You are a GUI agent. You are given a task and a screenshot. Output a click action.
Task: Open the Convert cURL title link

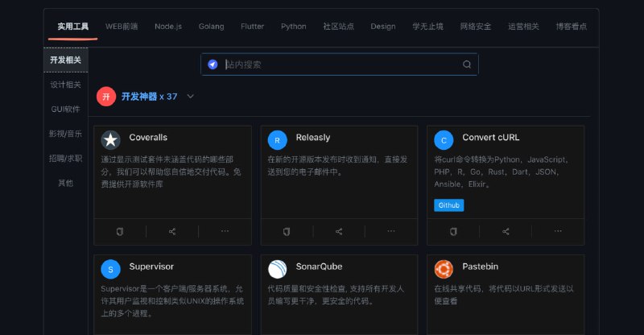click(x=491, y=138)
